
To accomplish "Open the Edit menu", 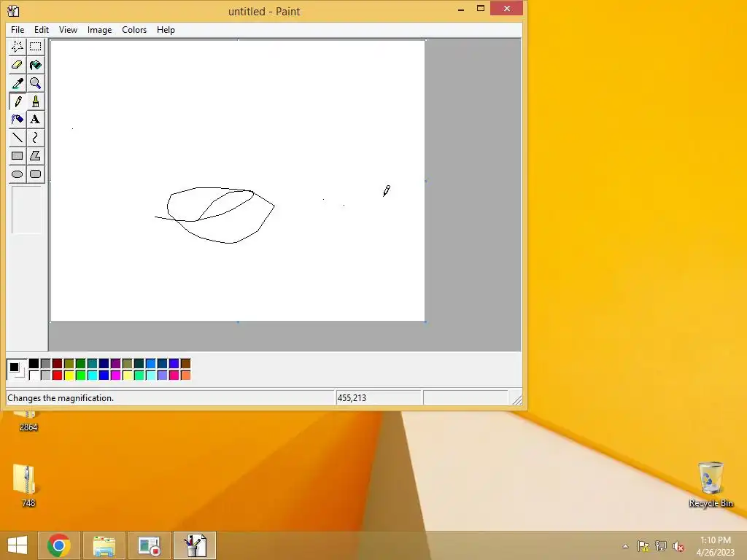I will pyautogui.click(x=42, y=29).
